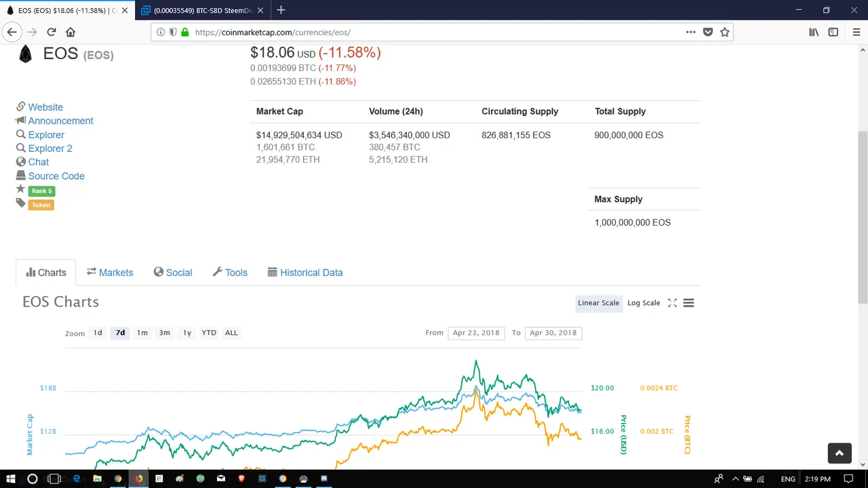
Task: Open Brave browser from the taskbar
Action: tap(241, 479)
